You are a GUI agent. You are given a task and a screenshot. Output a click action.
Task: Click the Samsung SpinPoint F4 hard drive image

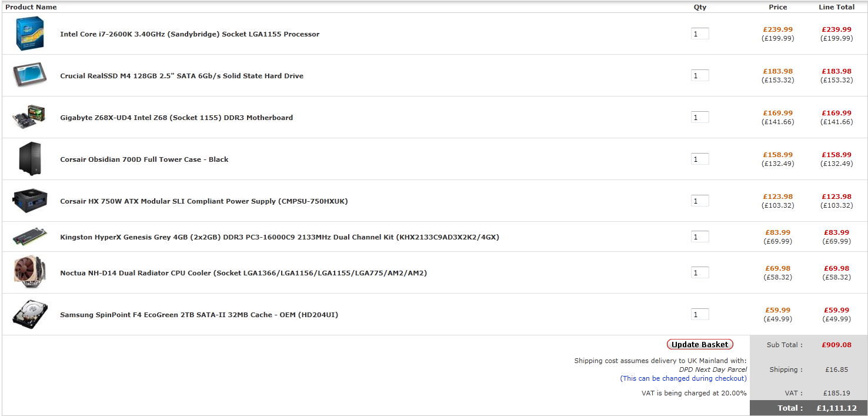point(29,314)
